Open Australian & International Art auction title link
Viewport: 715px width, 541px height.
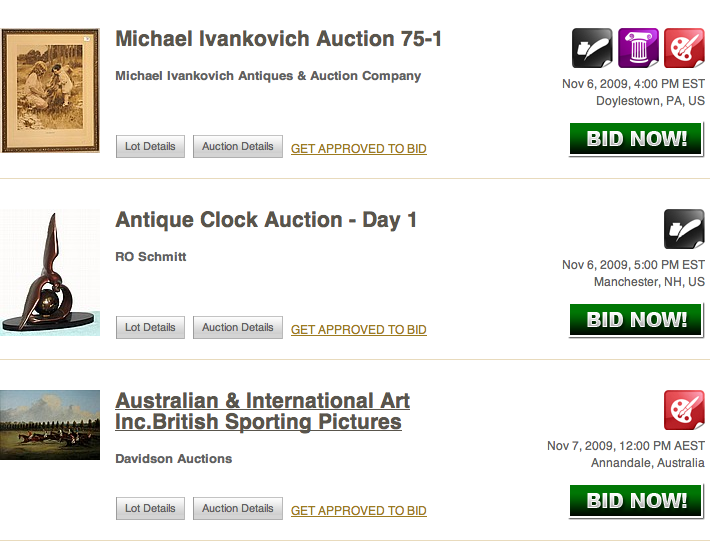tap(262, 411)
